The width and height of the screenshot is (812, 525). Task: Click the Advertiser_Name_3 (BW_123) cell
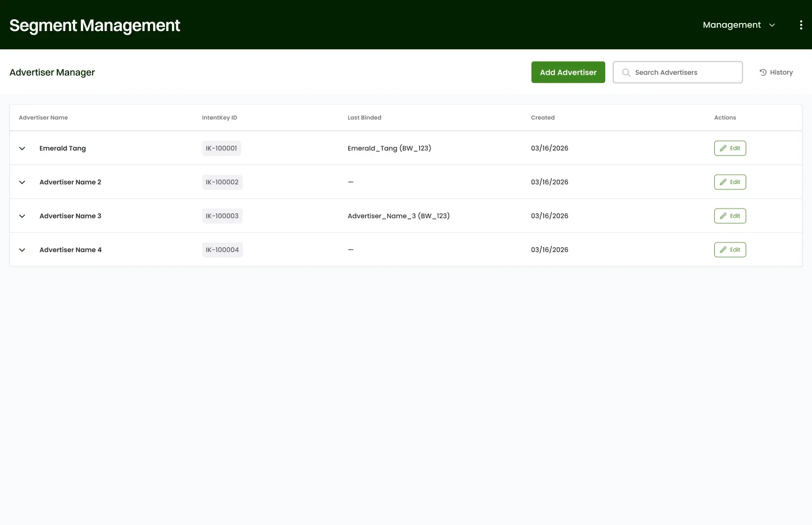[x=398, y=216]
